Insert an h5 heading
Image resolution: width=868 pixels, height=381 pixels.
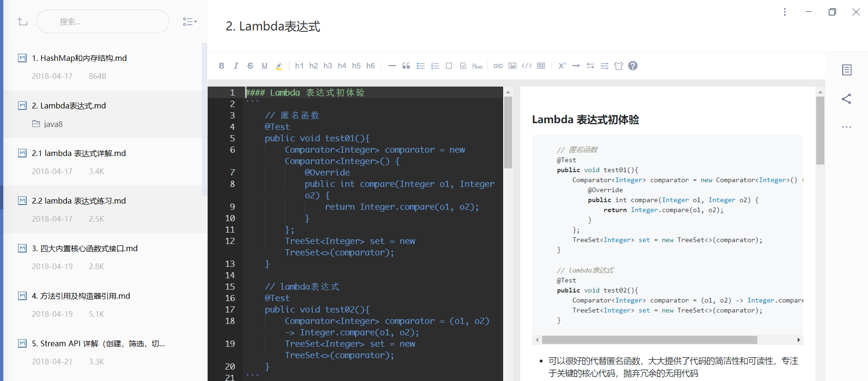pyautogui.click(x=356, y=66)
